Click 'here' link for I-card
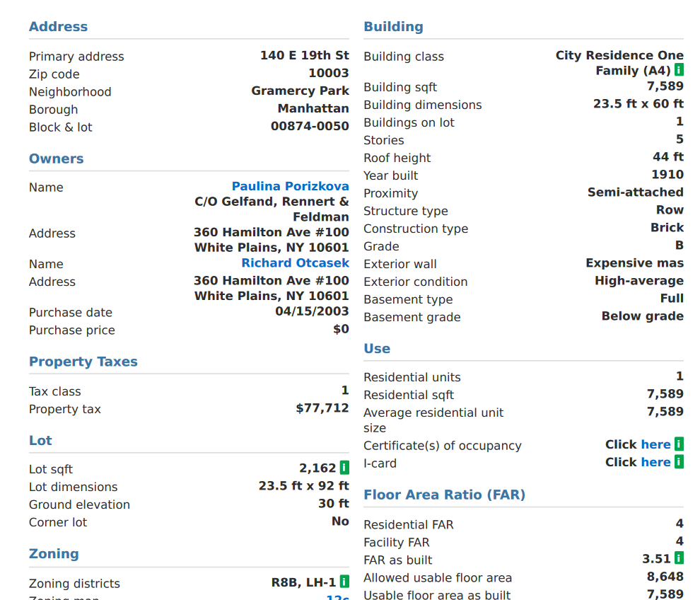The width and height of the screenshot is (700, 600). (655, 462)
